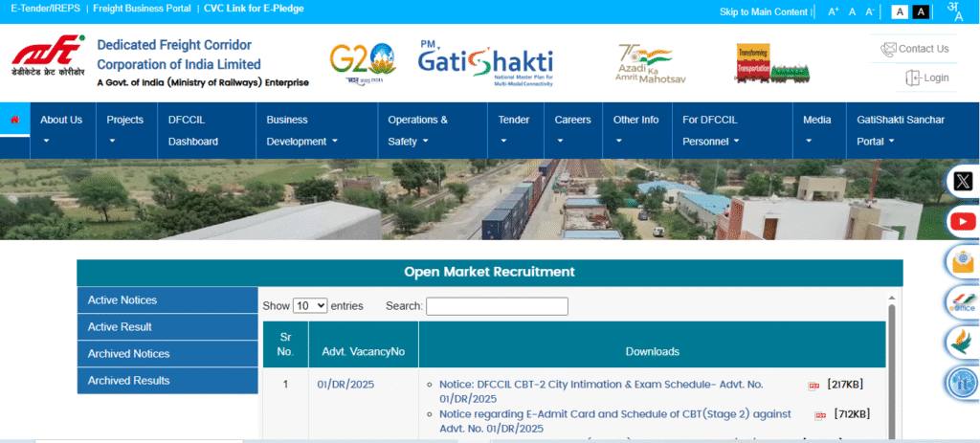980x443 pixels.
Task: Open the entries-per-page dropdown showing 10
Action: [x=309, y=306]
